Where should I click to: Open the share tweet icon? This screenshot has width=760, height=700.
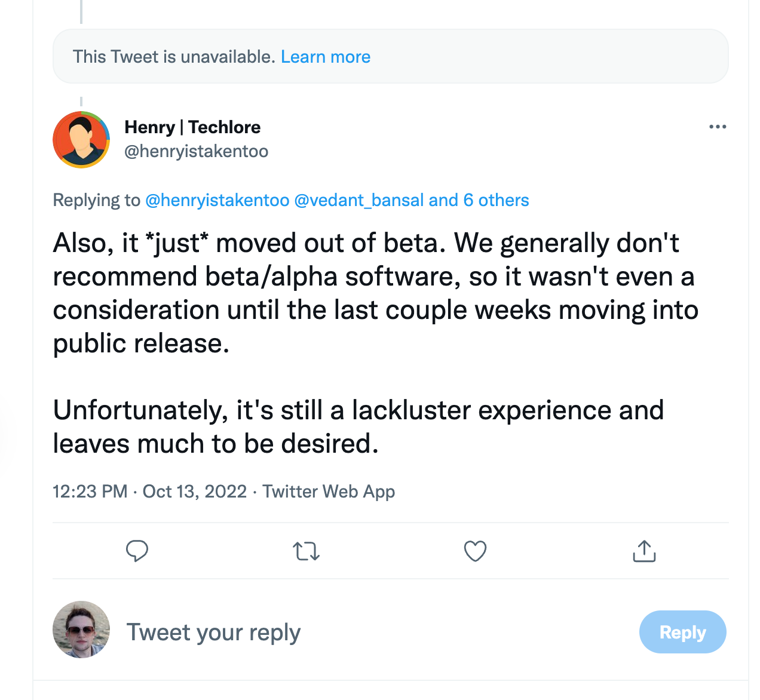[x=643, y=551]
